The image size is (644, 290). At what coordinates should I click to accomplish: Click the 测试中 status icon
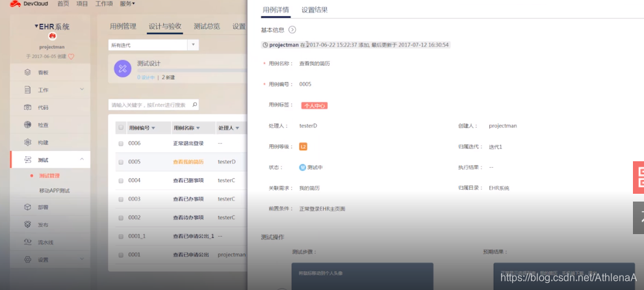(x=303, y=167)
